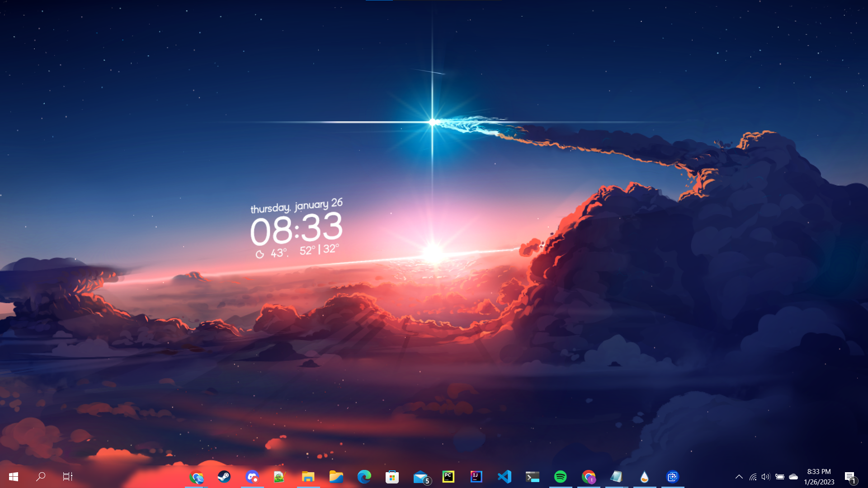Open the Wi-Fi network flyout
The image size is (868, 488).
[753, 477]
